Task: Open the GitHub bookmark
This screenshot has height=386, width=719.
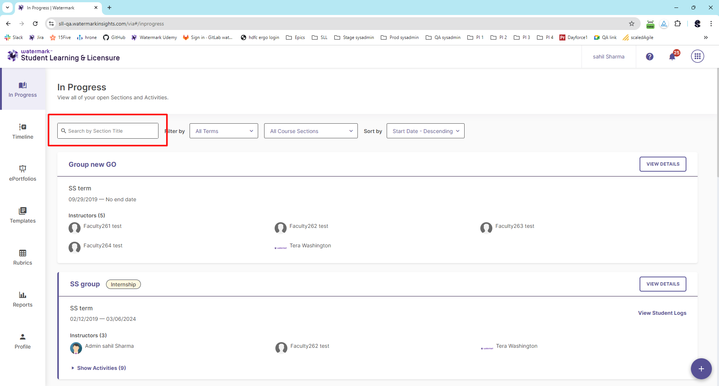Action: point(114,38)
